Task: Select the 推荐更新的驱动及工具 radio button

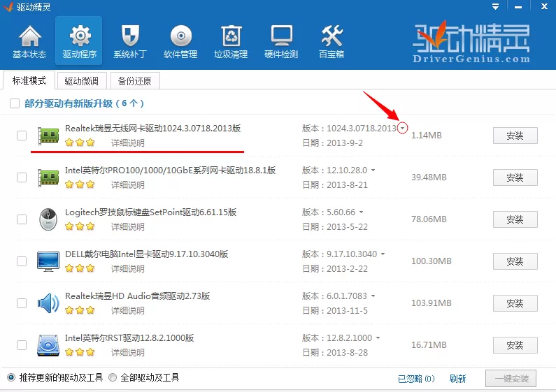Action: click(11, 377)
